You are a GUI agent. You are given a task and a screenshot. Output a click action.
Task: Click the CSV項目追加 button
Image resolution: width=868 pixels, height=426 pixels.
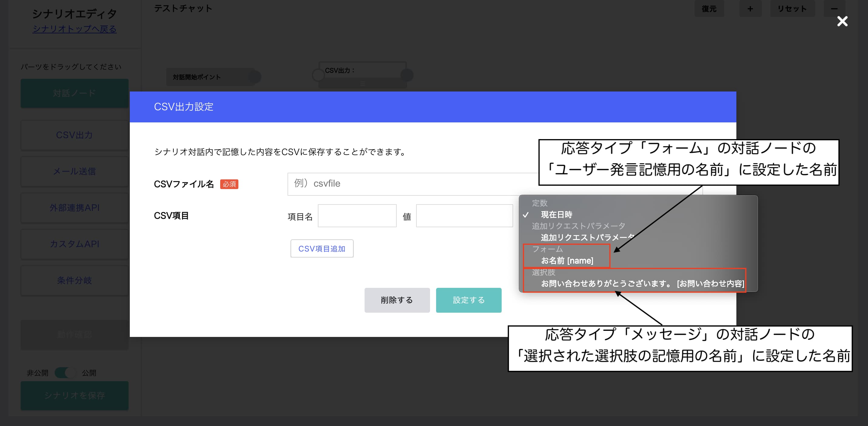pos(322,248)
